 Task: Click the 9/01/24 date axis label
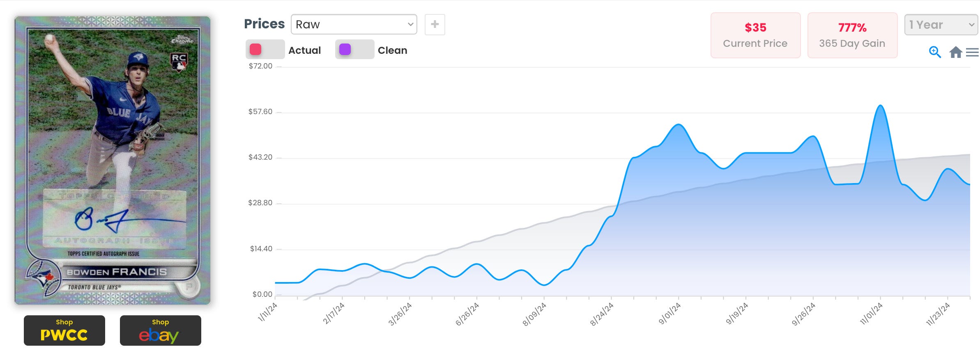tap(670, 314)
